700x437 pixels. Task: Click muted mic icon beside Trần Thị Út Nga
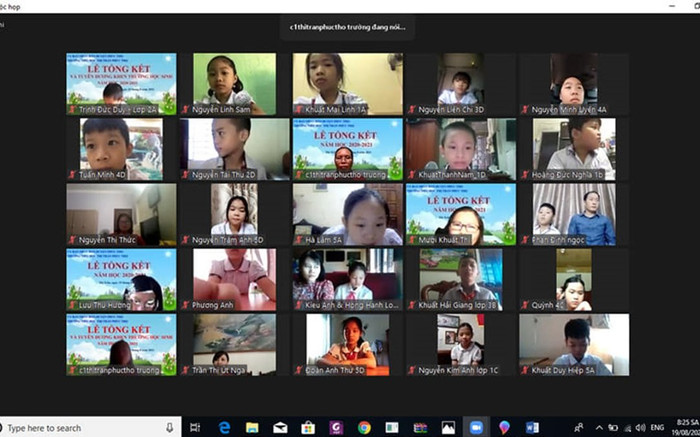click(x=185, y=370)
